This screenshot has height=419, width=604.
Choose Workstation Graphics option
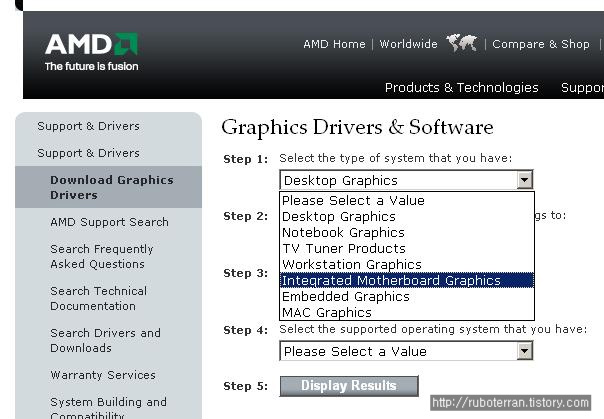click(407, 264)
